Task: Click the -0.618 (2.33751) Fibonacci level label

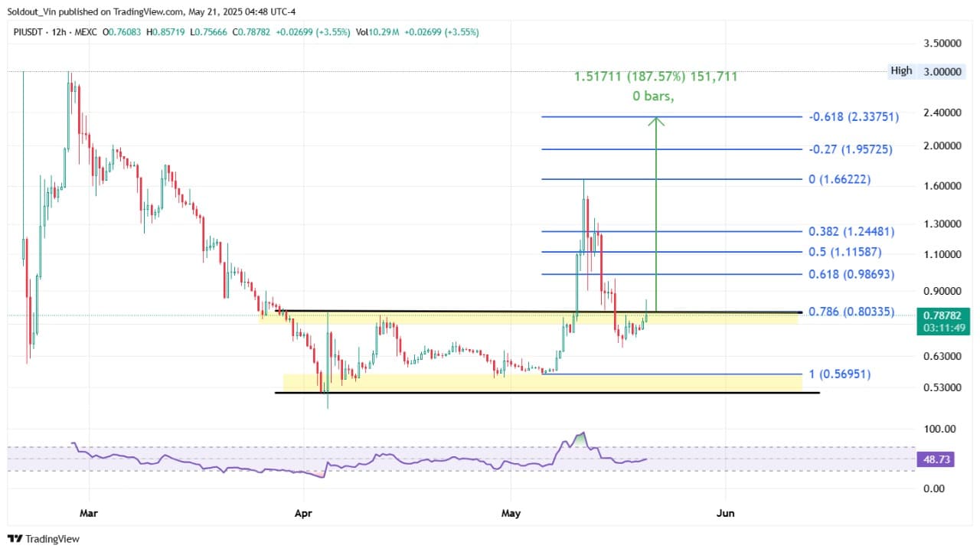Action: 853,117
